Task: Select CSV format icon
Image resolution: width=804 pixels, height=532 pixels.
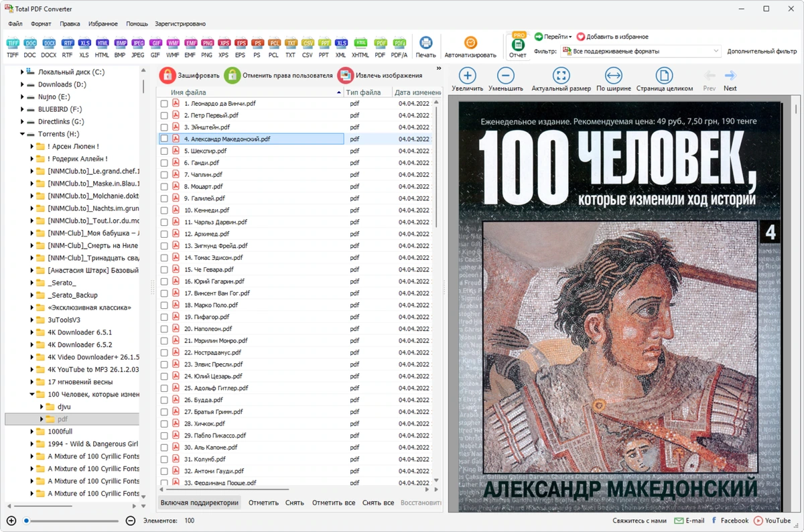Action: point(308,47)
